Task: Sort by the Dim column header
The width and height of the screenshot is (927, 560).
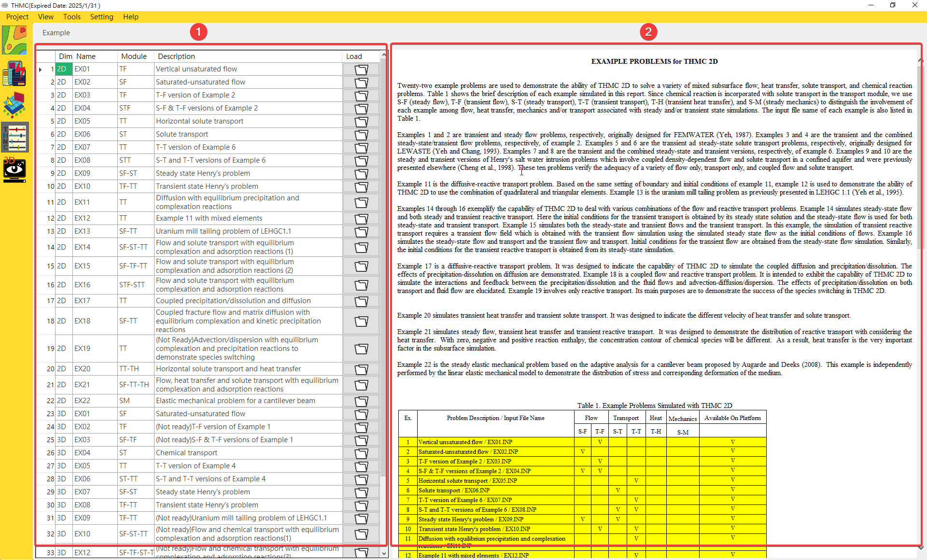Action: pyautogui.click(x=65, y=56)
